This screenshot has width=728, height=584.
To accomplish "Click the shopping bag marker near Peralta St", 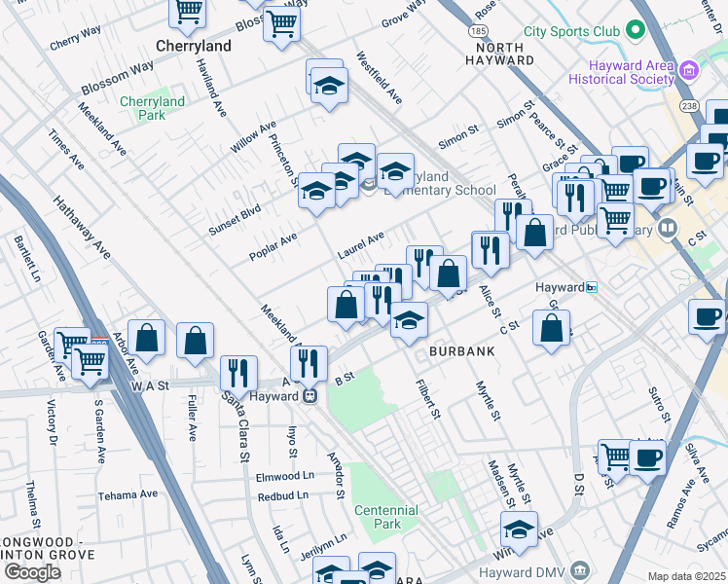I will 535,237.
